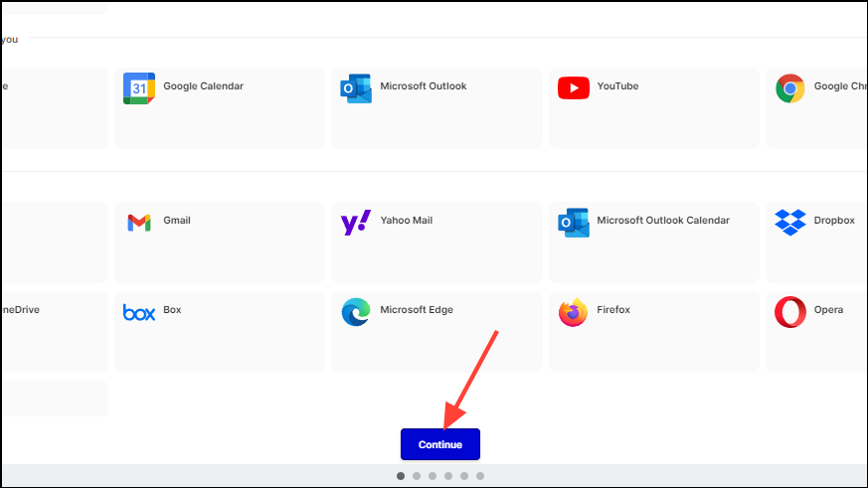Click the Microsoft Outlook label text
The height and width of the screenshot is (488, 868).
pos(423,85)
